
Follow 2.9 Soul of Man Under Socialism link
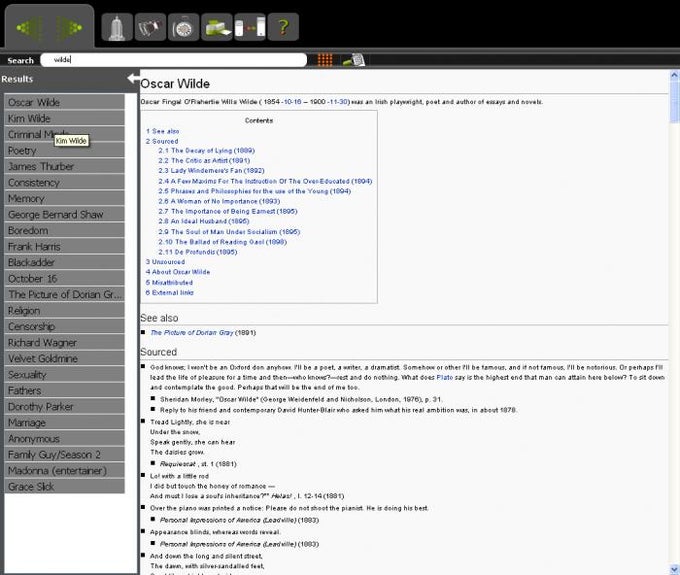coord(229,232)
